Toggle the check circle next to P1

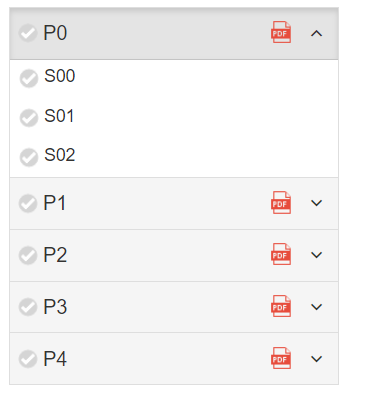click(28, 203)
